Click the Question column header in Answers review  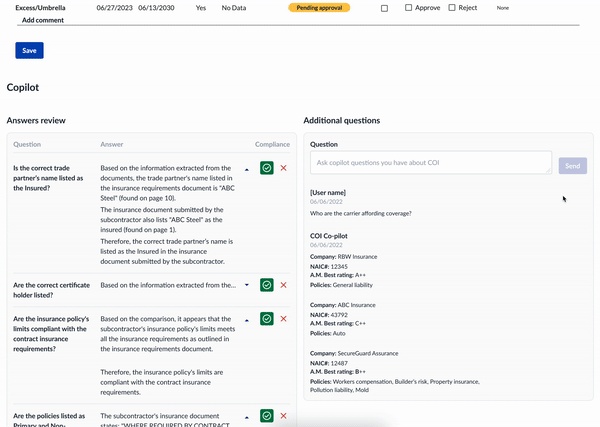coord(27,144)
